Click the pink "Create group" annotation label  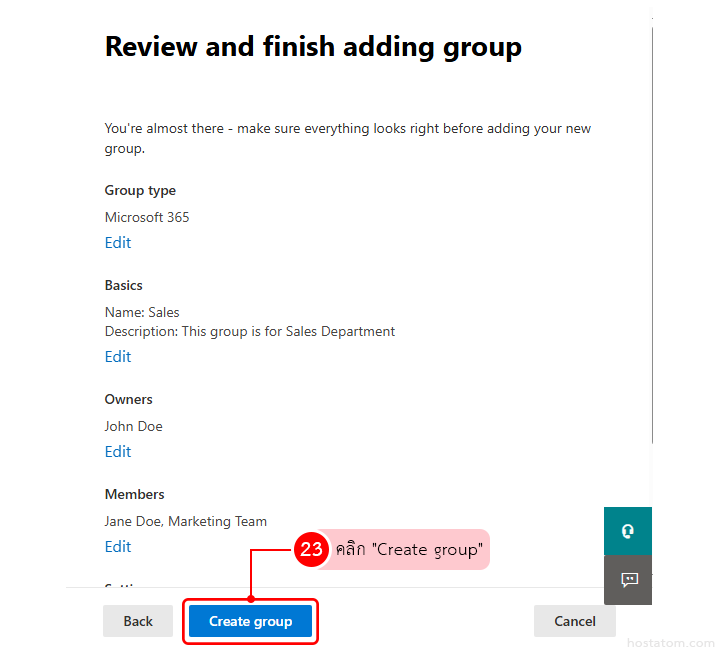coord(408,550)
